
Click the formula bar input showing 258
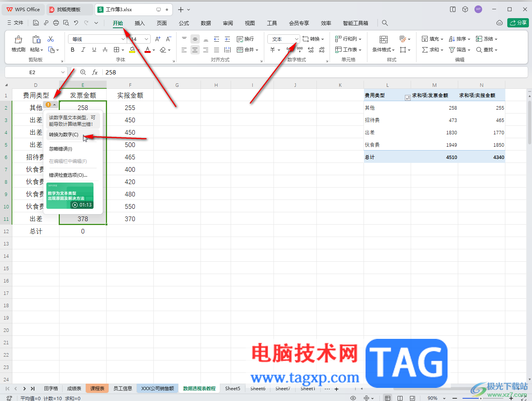pyautogui.click(x=315, y=72)
